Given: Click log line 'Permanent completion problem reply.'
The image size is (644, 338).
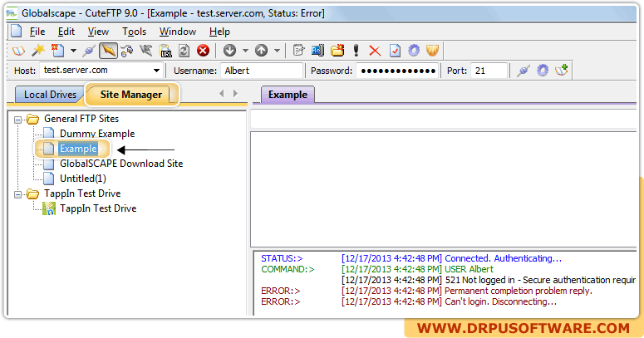Looking at the screenshot, I should (519, 291).
